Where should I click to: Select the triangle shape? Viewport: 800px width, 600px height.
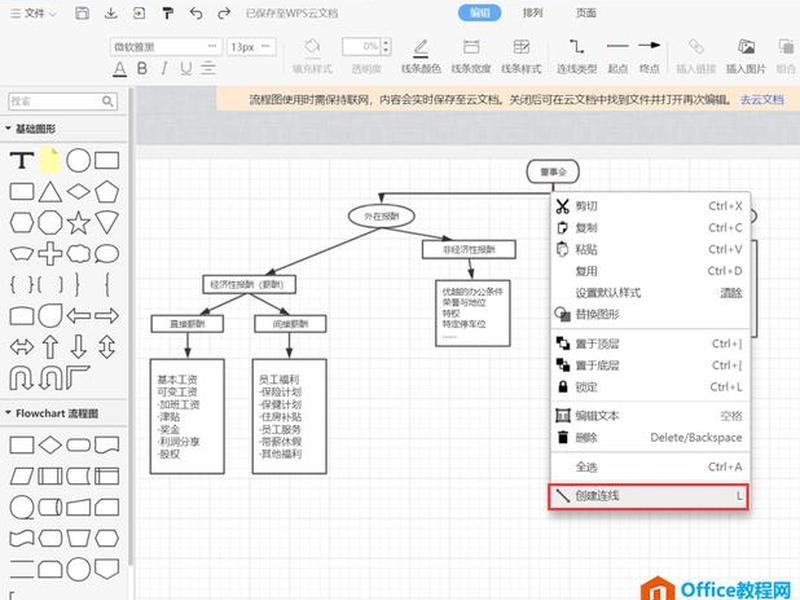50,192
